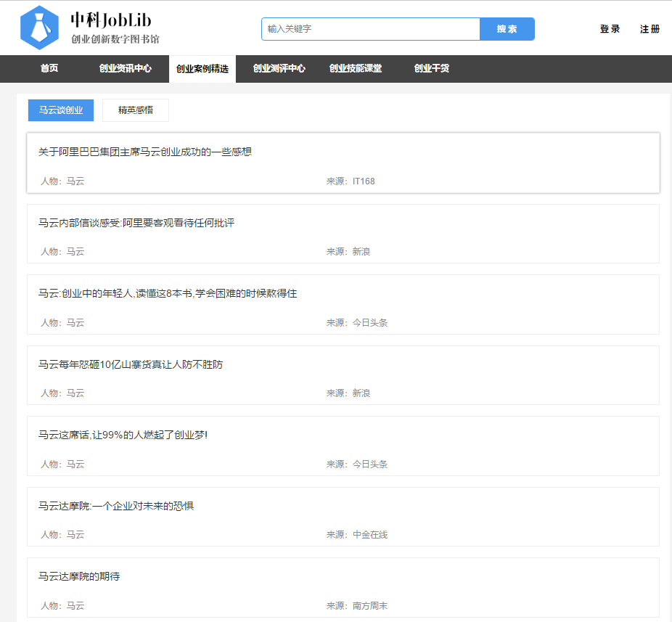Go to 首页 in navigation bar
672x622 pixels.
49,69
